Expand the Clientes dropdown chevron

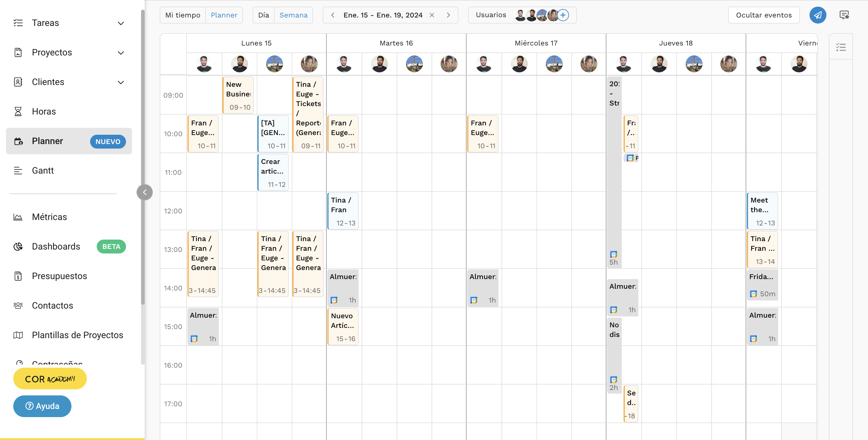pyautogui.click(x=121, y=82)
